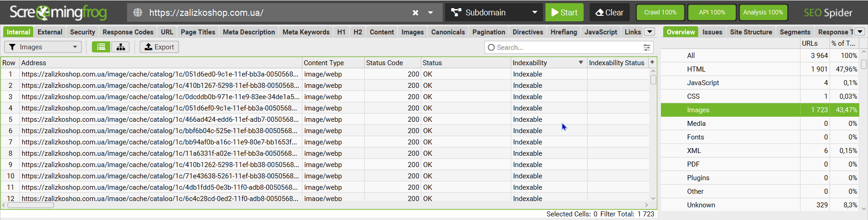Click the plus icon to add columns
This screenshot has height=220, width=868.
pyautogui.click(x=652, y=62)
